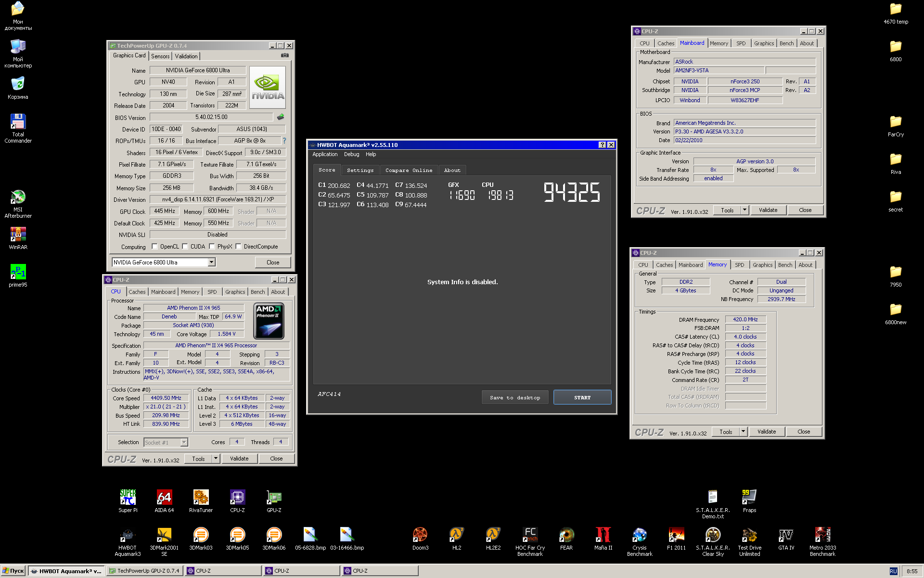924x578 pixels.
Task: Open Socket #1 selection dropdown
Action: pyautogui.click(x=184, y=442)
